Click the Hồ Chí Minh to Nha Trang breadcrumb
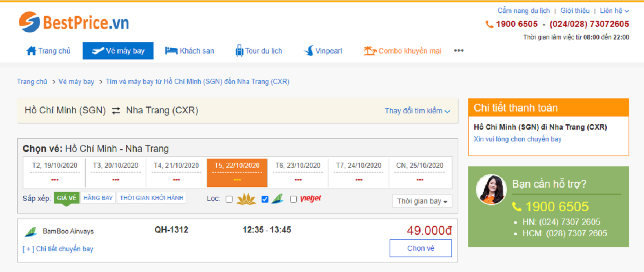Screen dimensions: 644x272 pos(198,82)
